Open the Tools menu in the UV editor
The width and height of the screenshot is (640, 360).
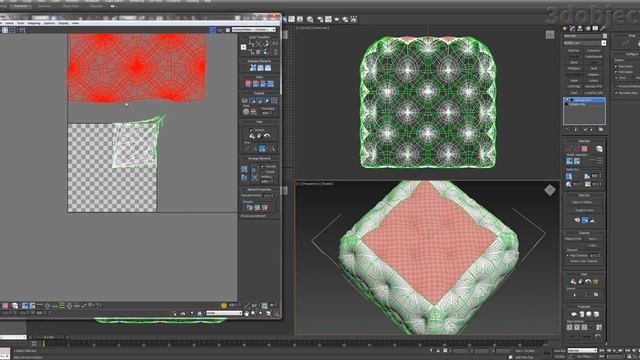point(20,23)
